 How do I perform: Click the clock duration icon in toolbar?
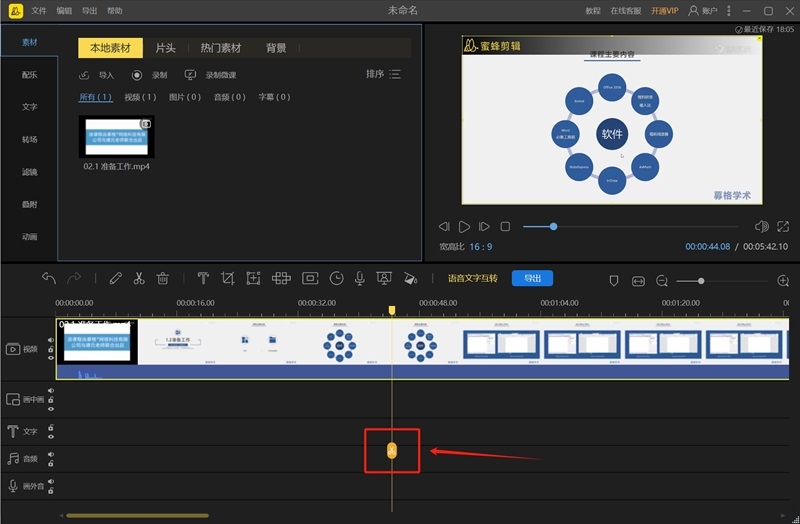tap(336, 279)
